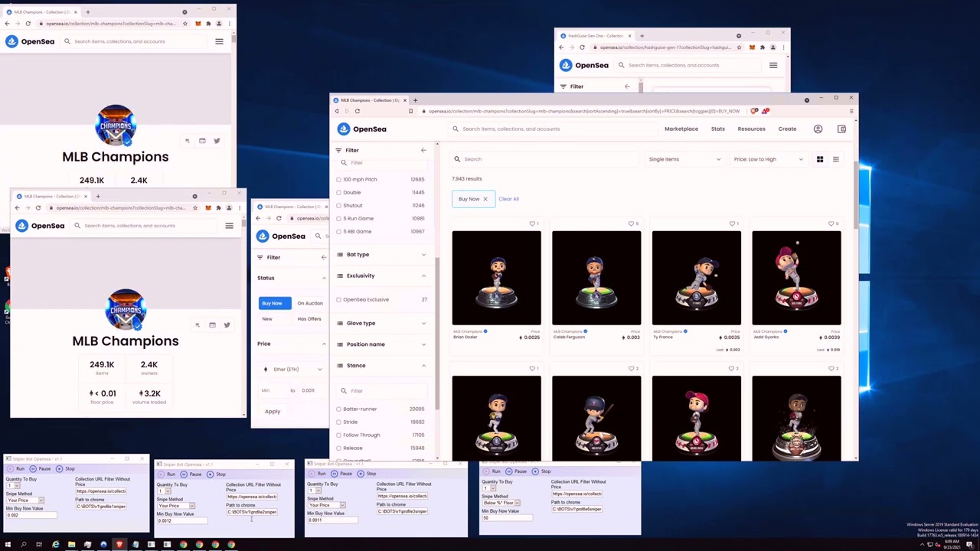The height and width of the screenshot is (551, 980).
Task: Open the Single Items dropdown
Action: (684, 159)
